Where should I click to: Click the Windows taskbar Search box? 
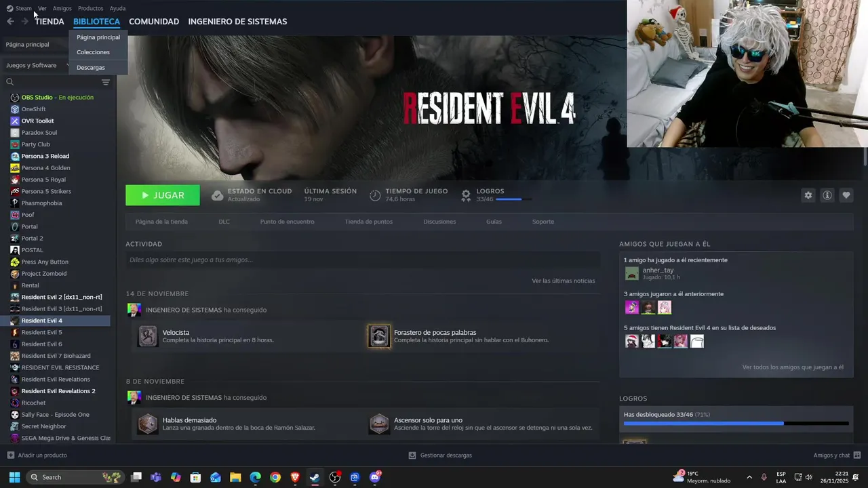pos(76,477)
